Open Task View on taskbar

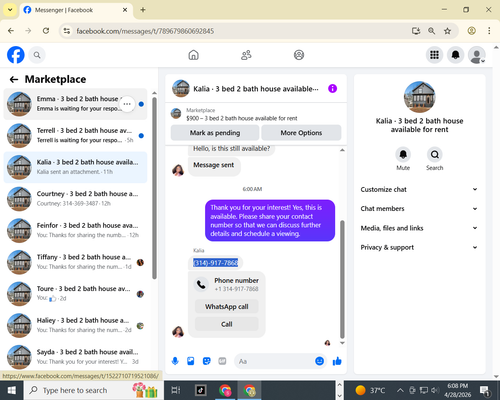[x=176, y=390]
